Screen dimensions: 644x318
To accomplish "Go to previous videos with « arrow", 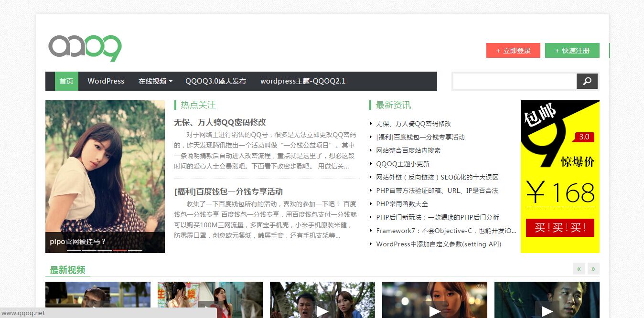I will 579,269.
